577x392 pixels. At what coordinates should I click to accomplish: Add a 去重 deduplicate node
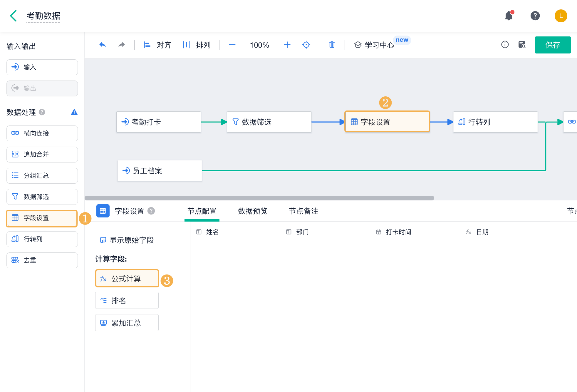(42, 260)
